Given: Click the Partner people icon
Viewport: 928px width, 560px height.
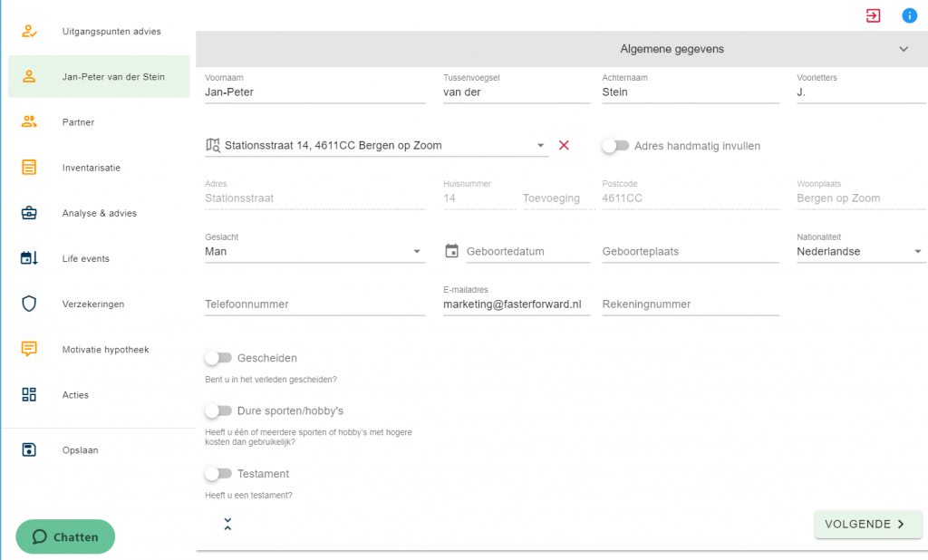Looking at the screenshot, I should [x=29, y=122].
